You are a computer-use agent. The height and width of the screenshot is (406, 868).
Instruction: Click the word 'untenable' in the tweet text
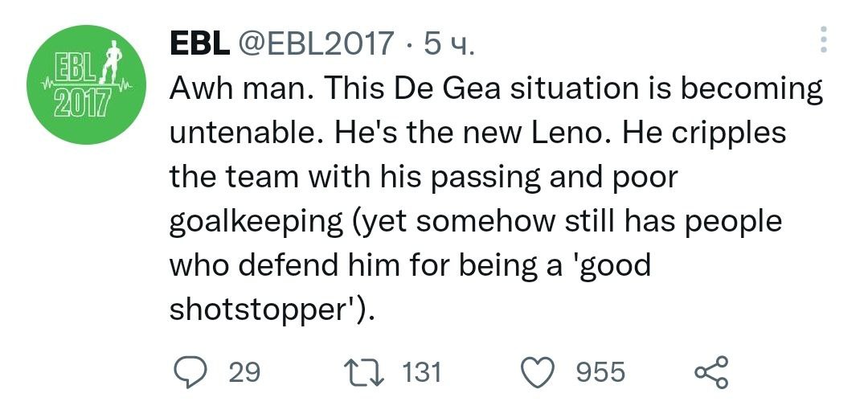click(233, 133)
